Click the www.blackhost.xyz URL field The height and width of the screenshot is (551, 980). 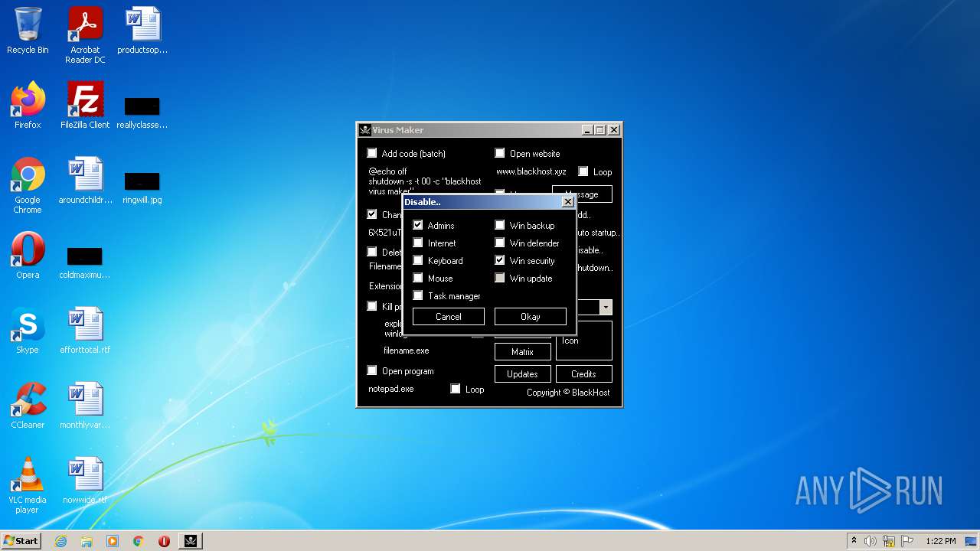pyautogui.click(x=531, y=171)
